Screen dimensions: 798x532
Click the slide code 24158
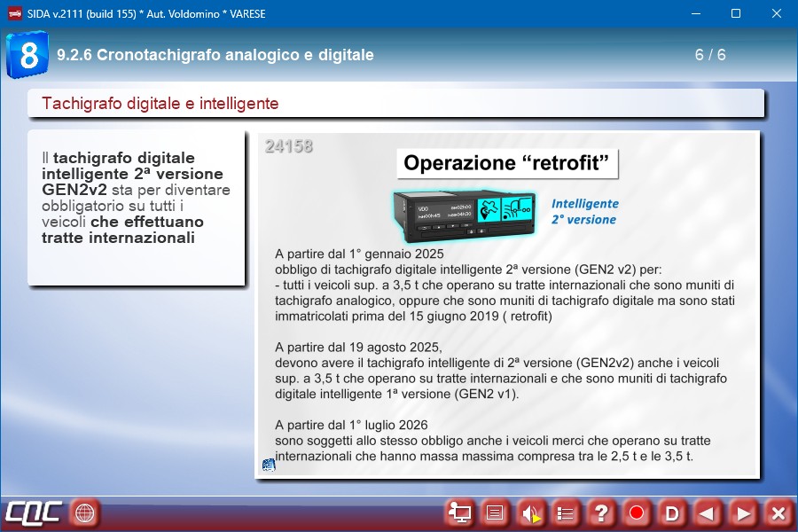[288, 146]
